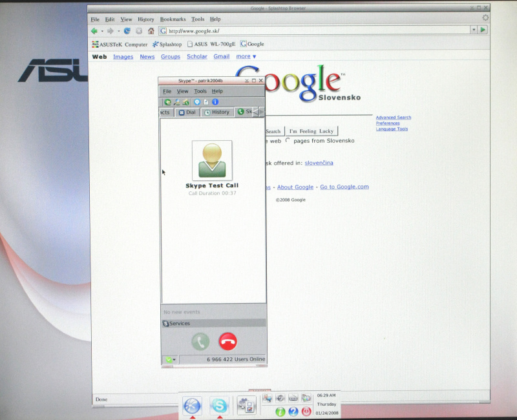Go to the browser Home page icon

[151, 31]
